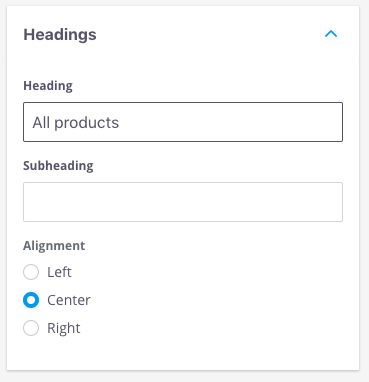Viewport: 369px width, 382px height.
Task: Click into the empty Subheading field
Action: 183,202
